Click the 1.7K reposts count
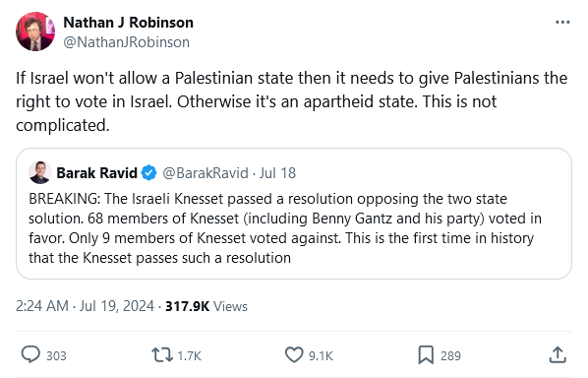This screenshot has height=378, width=588. pyautogui.click(x=189, y=355)
